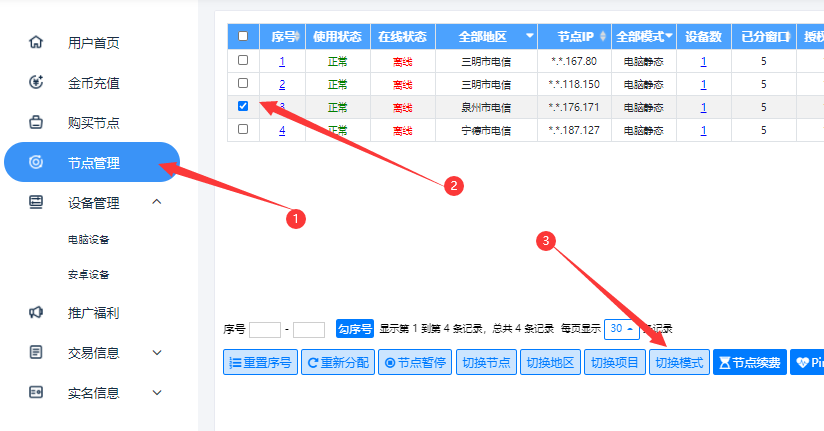Screen dimensions: 824x431
Task: Click the 切换项目 button
Action: (615, 362)
